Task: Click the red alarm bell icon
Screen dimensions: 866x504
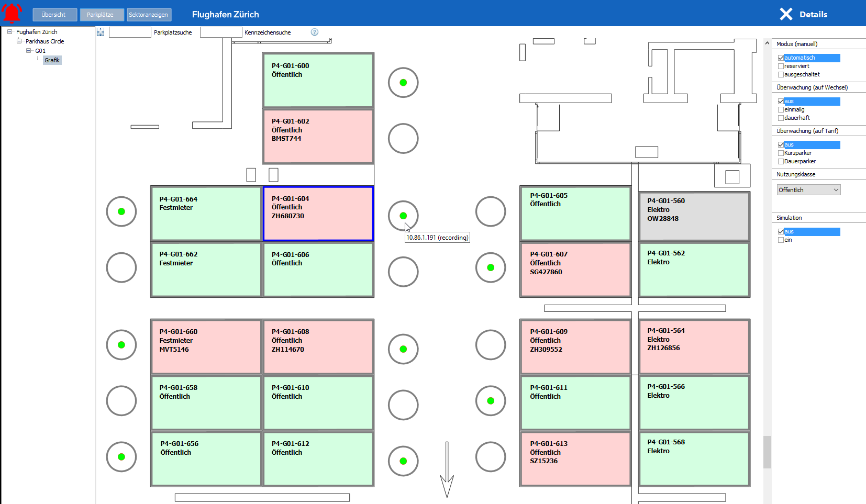Action: 12,14
